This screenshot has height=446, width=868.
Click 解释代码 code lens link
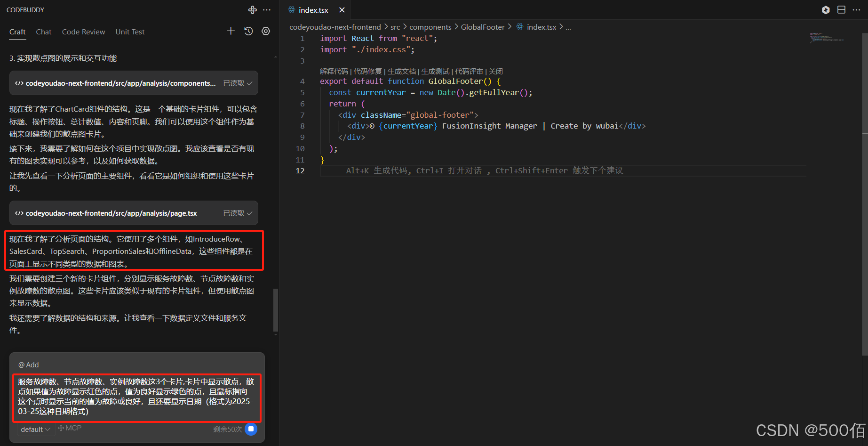[x=334, y=72]
